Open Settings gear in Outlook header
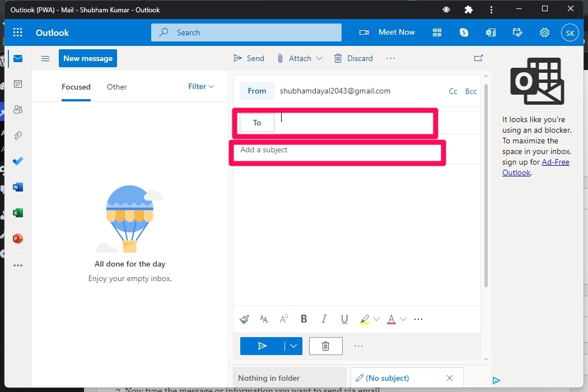The image size is (588, 392). [544, 32]
